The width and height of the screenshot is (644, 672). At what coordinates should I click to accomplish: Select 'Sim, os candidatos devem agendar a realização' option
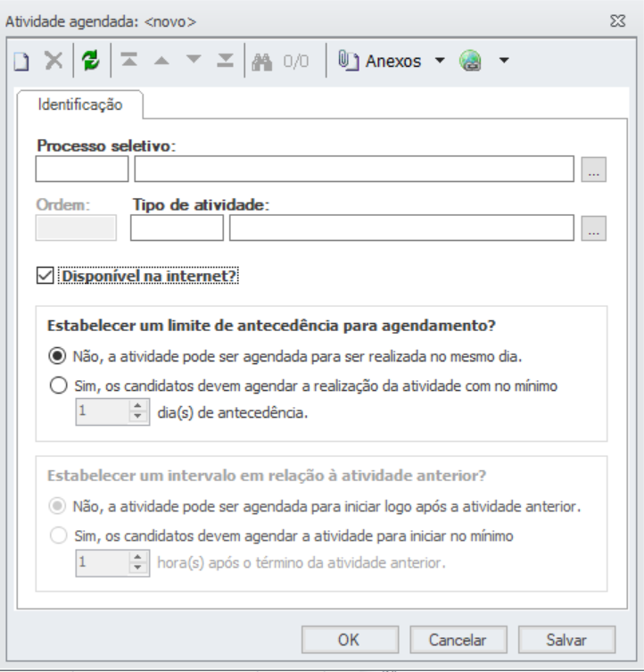coord(58,386)
